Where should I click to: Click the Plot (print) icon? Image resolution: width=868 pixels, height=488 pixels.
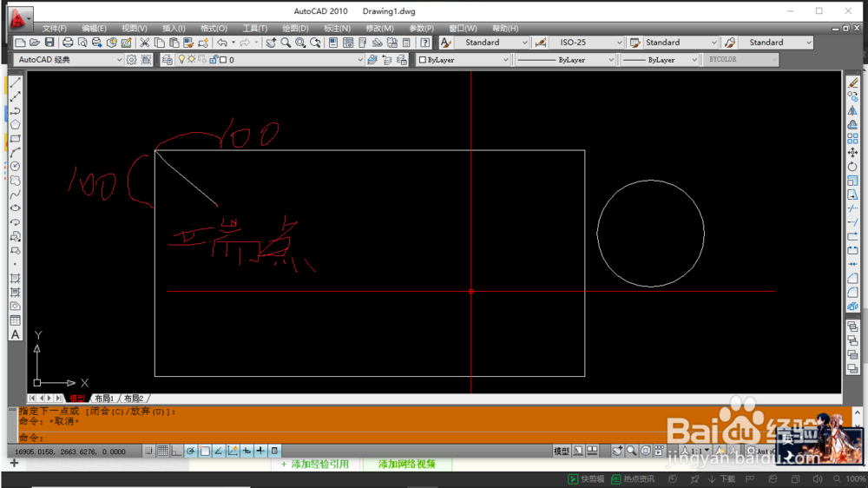click(68, 43)
